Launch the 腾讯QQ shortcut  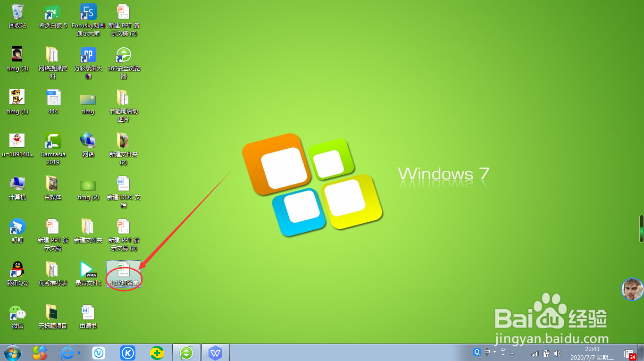tap(17, 274)
